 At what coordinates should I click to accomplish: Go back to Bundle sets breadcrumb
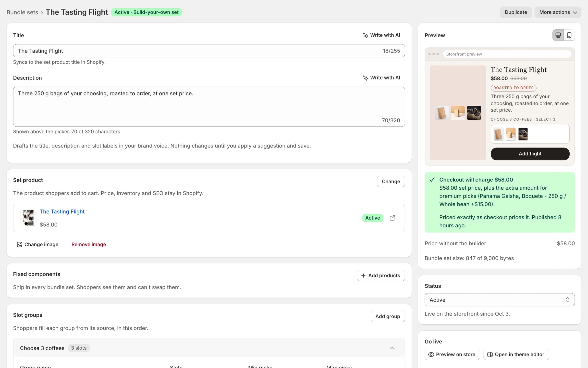coord(22,12)
